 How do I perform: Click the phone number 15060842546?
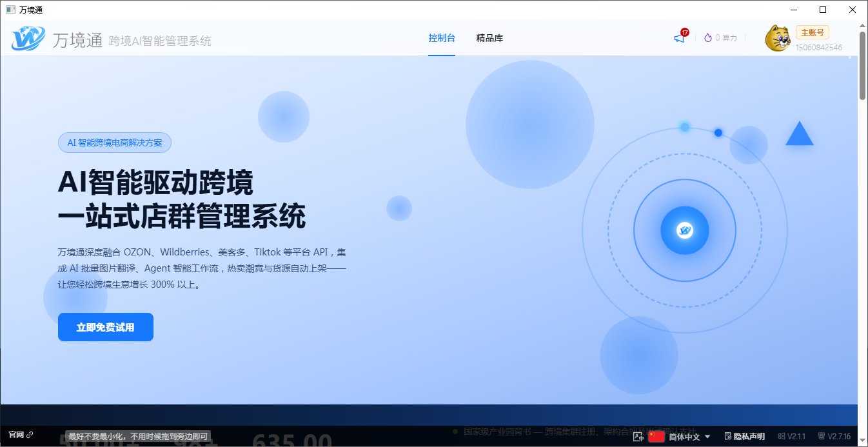click(818, 48)
